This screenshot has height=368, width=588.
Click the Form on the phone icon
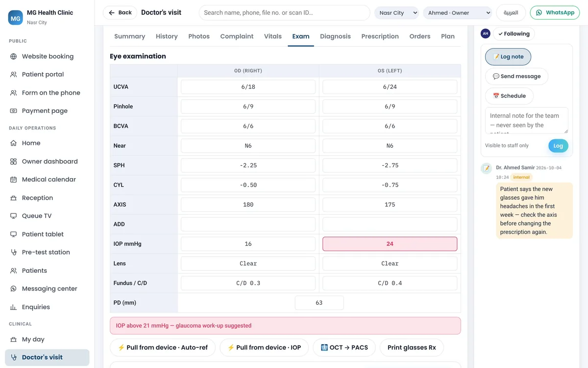pyautogui.click(x=14, y=93)
